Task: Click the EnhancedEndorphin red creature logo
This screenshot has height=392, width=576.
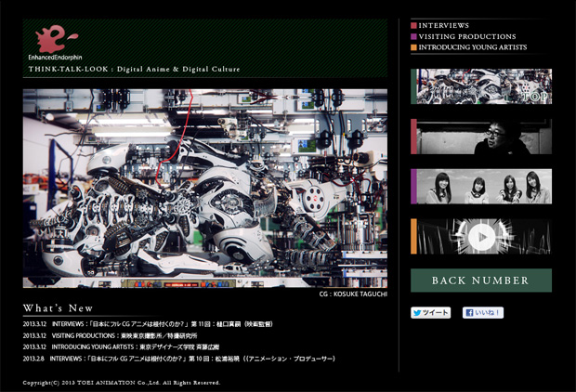Action: point(49,39)
